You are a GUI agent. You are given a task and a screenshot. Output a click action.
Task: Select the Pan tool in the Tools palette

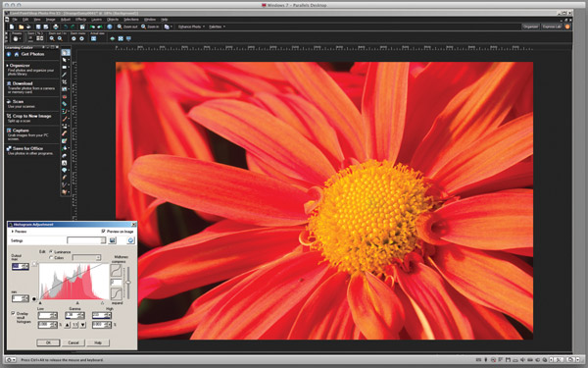point(65,53)
